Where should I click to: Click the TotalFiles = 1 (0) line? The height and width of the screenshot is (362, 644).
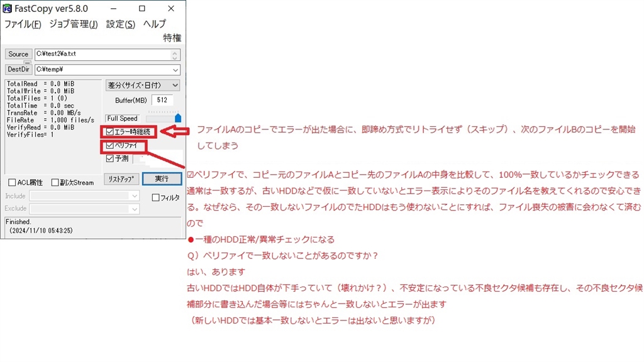pos(37,99)
